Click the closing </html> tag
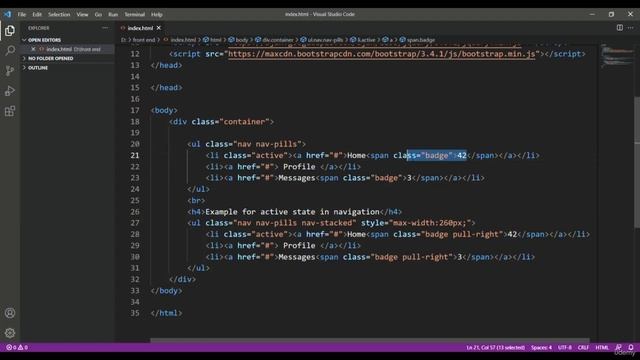The height and width of the screenshot is (360, 640). (x=167, y=313)
